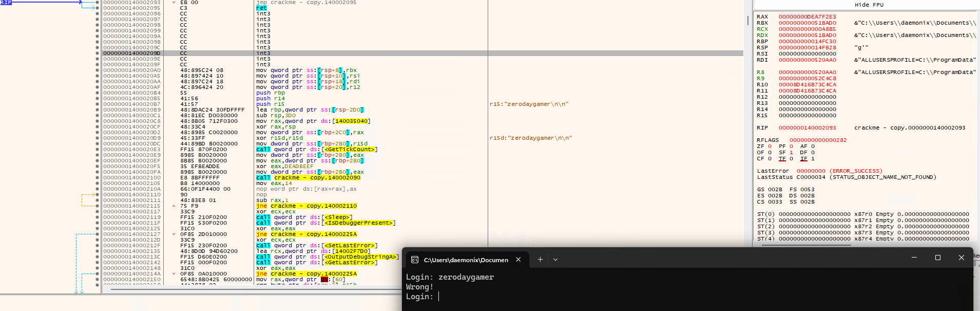Select R9 register value 000000000052C4C8
This screenshot has width=980, height=311.
click(807, 79)
